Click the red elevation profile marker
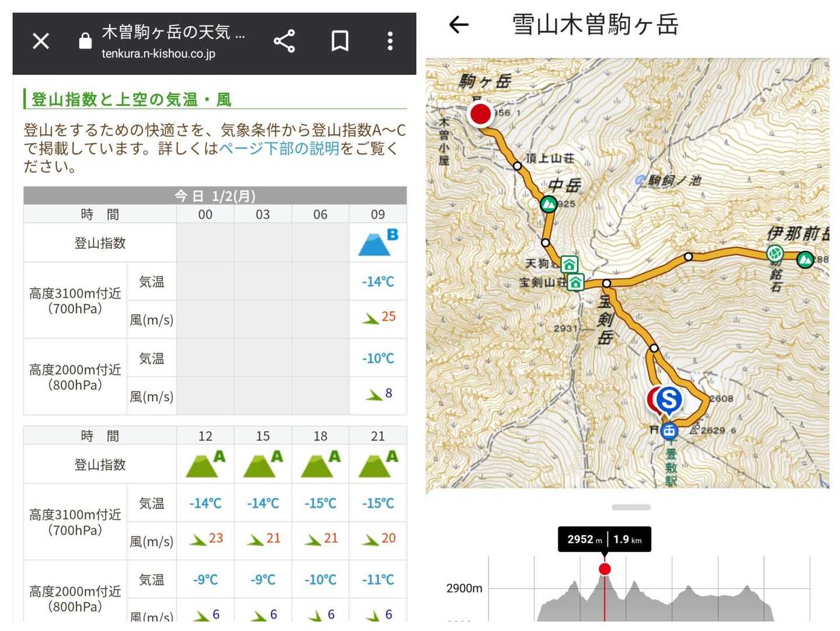The image size is (840, 631). [x=605, y=569]
